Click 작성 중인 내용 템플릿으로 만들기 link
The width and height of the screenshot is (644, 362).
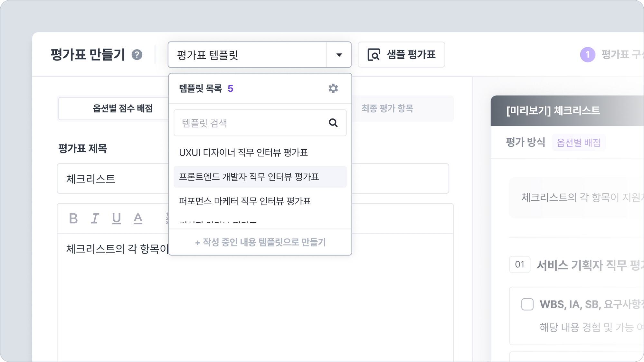(x=260, y=242)
